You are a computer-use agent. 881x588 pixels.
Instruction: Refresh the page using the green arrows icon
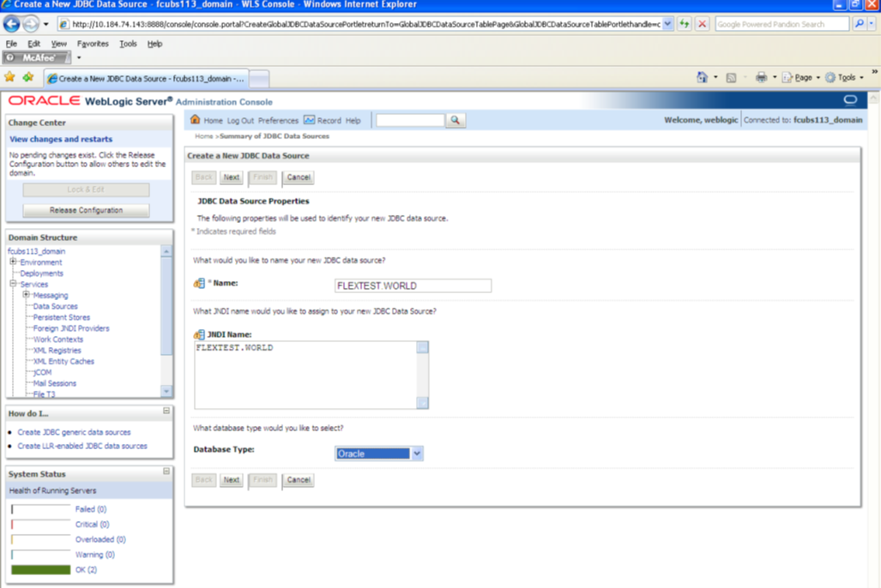(x=684, y=24)
